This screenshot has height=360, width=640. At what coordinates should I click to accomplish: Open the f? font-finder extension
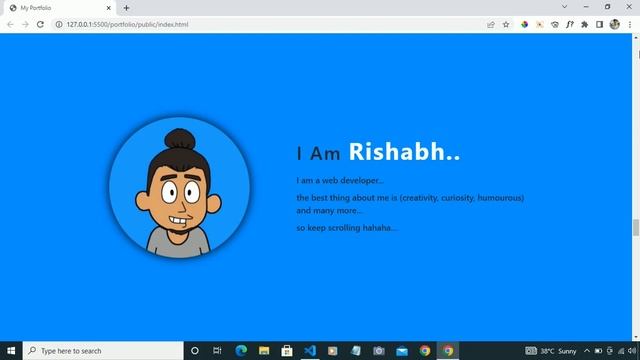point(570,24)
